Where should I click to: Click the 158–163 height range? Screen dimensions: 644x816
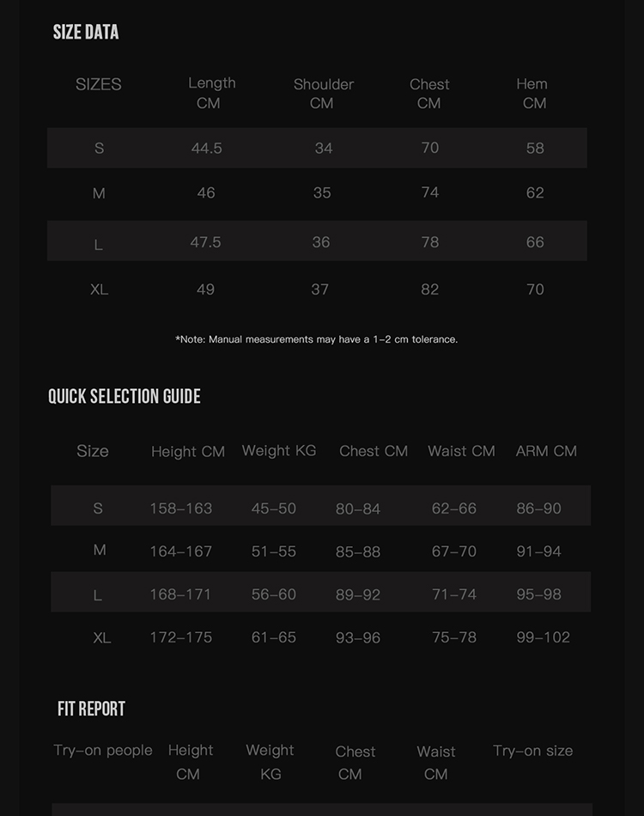pyautogui.click(x=180, y=508)
